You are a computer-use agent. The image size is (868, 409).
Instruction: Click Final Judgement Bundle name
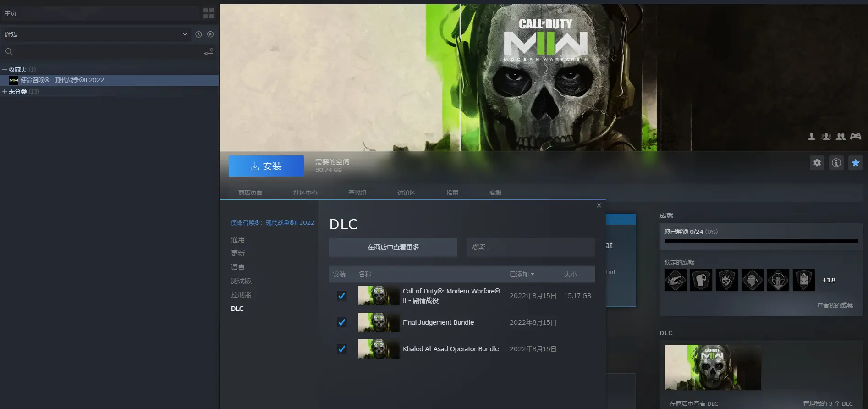[438, 322]
